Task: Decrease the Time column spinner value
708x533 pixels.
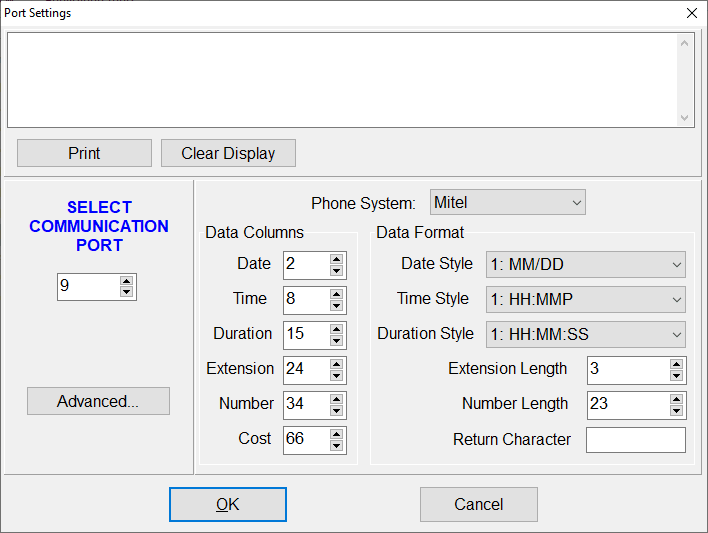Action: pos(337,305)
